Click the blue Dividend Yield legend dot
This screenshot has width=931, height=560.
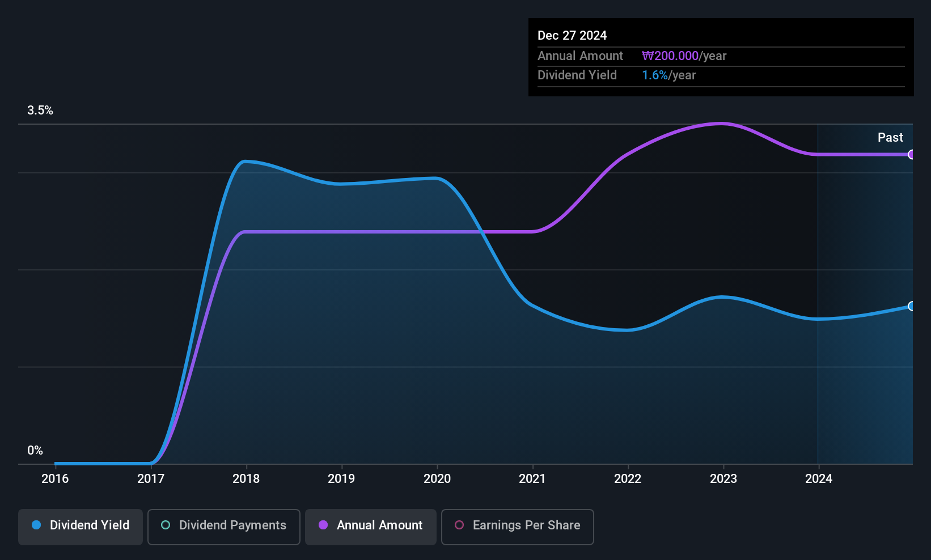(x=36, y=525)
